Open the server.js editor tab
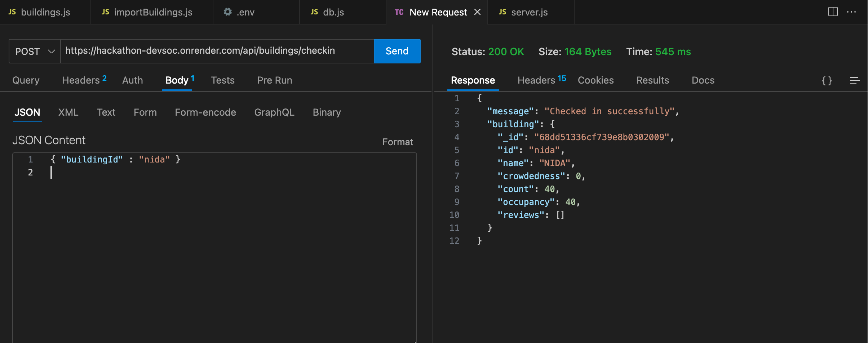Viewport: 868px width, 343px height. point(531,12)
